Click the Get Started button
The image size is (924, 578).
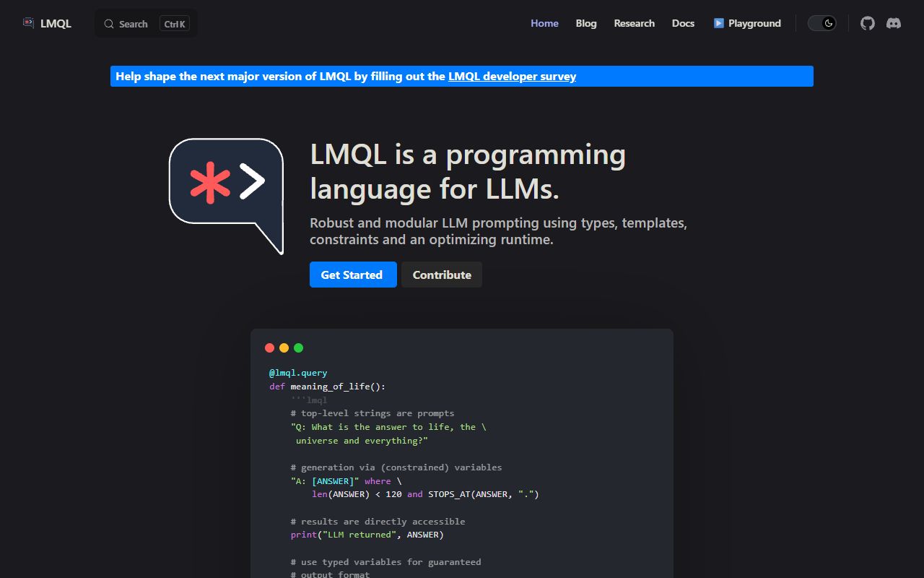pyautogui.click(x=353, y=275)
